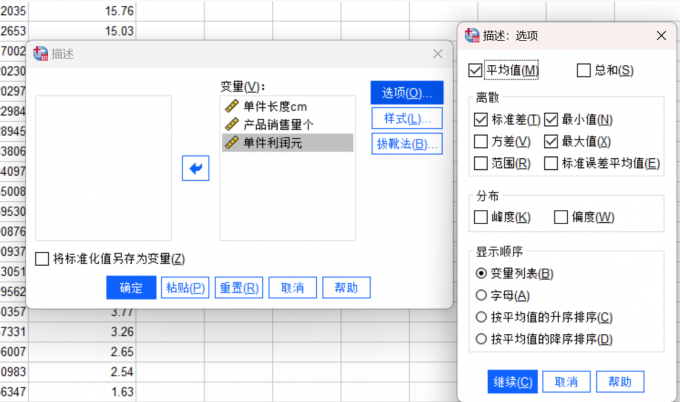
Task: Select variable 单件利润元 in the list
Action: coord(288,143)
